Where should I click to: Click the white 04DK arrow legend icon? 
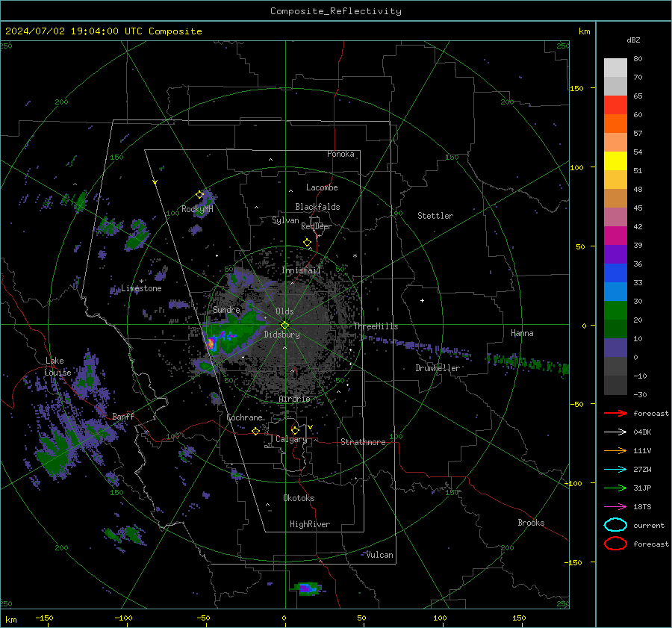pyautogui.click(x=615, y=432)
